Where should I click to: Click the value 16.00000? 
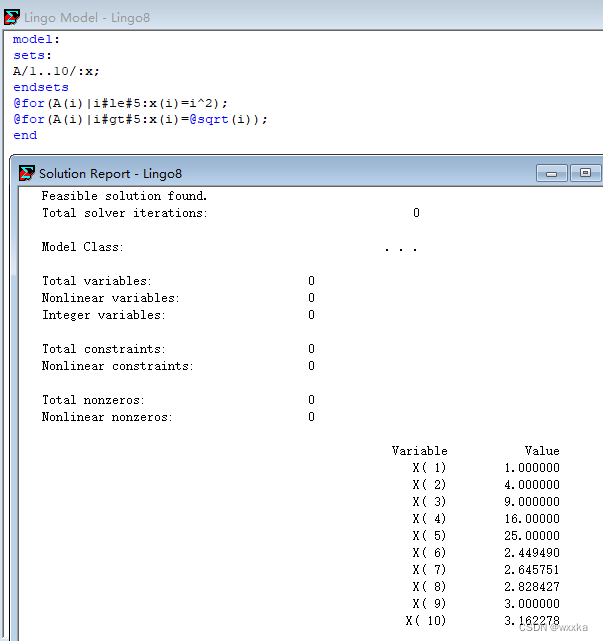pyautogui.click(x=532, y=519)
